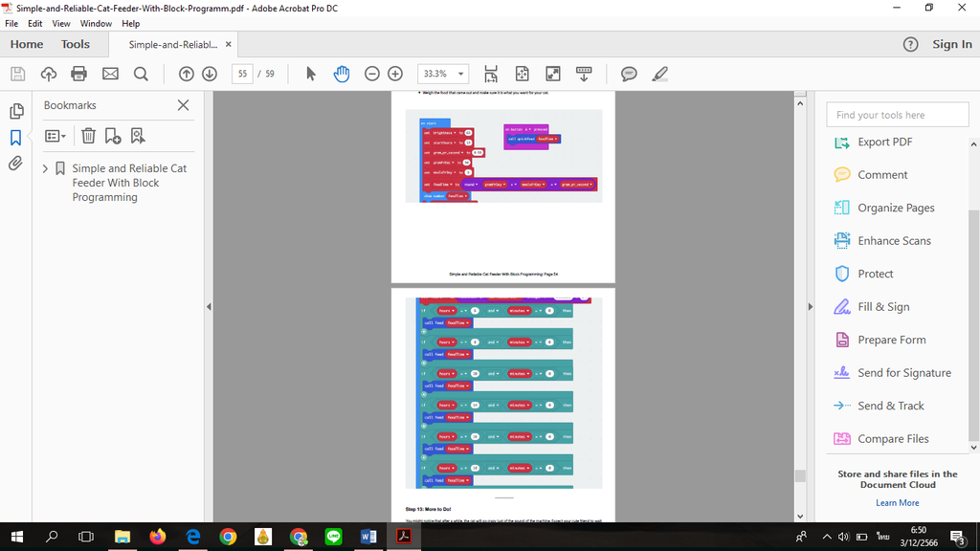The width and height of the screenshot is (980, 551).
Task: Open the View menu
Action: (61, 24)
